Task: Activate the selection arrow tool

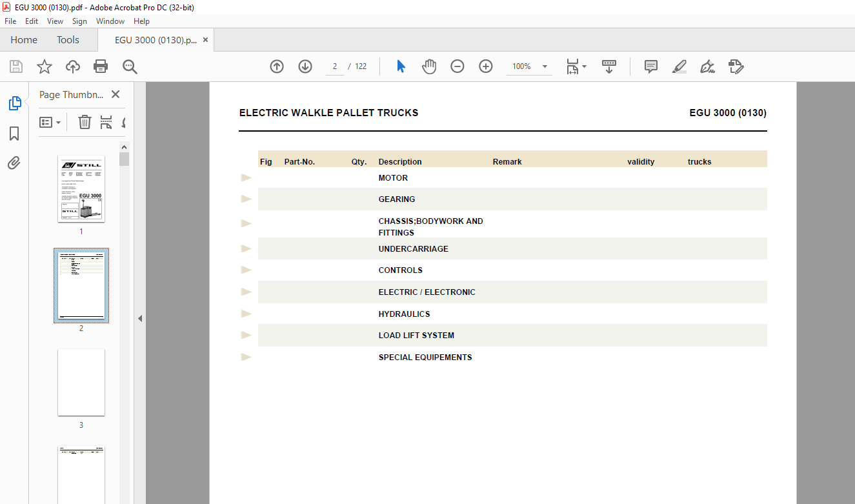Action: [401, 66]
